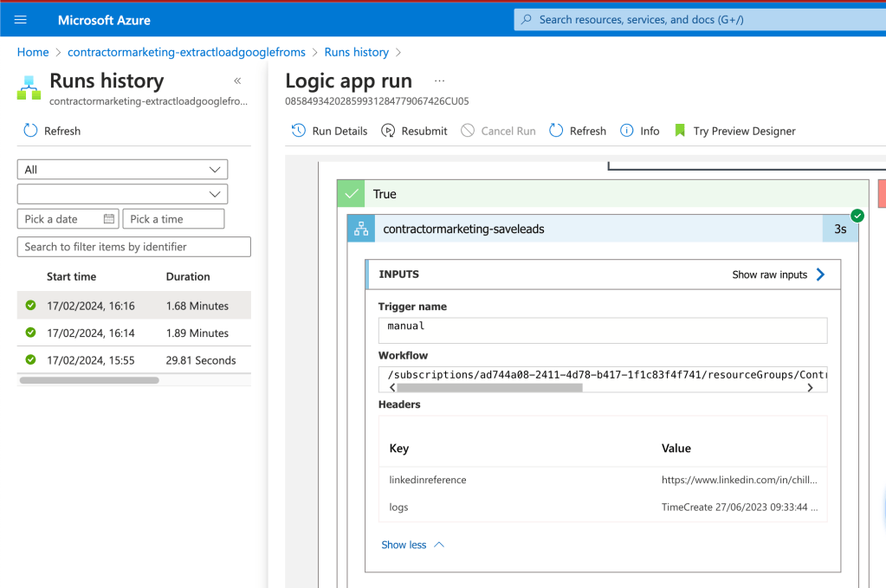This screenshot has width=886, height=588.
Task: Click the 29.81 Seconds duration cell
Action: [x=201, y=359]
